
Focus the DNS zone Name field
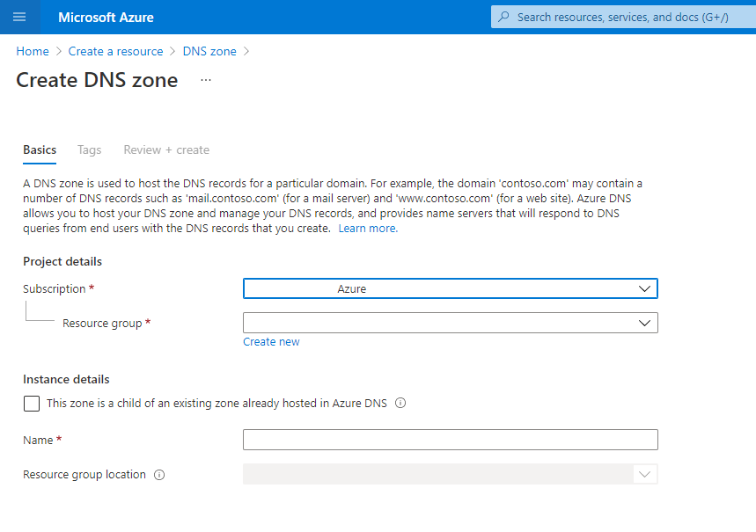(x=451, y=440)
